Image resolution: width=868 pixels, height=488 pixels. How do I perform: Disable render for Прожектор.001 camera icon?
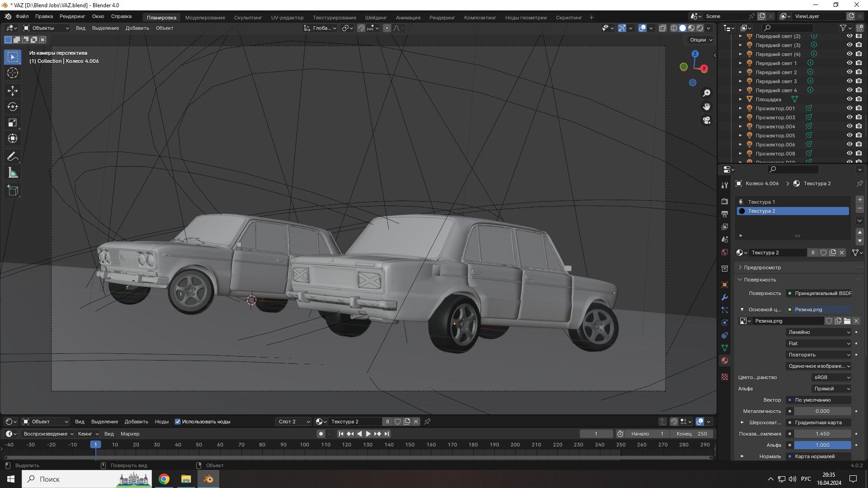click(x=859, y=108)
